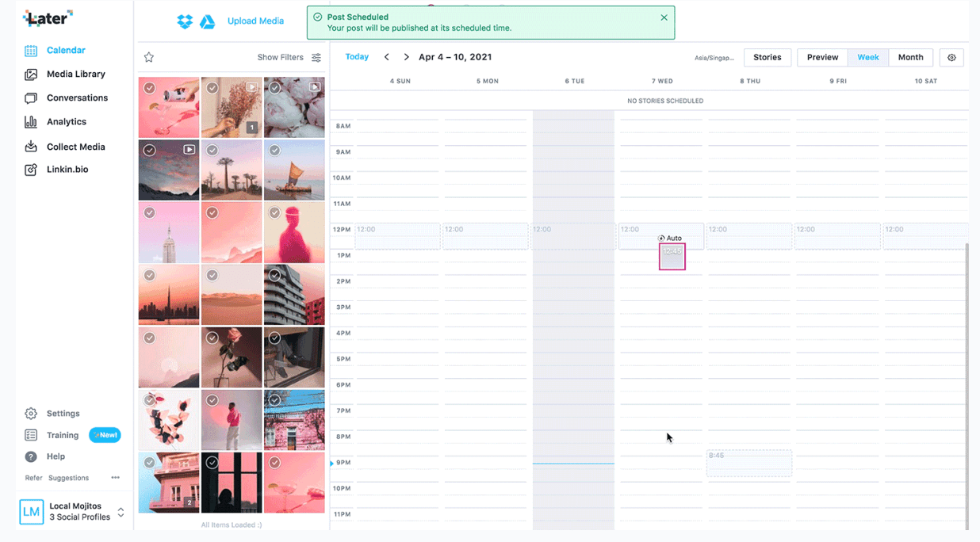Select the baobab trees image checkbox
The height and width of the screenshot is (542, 980).
click(212, 151)
